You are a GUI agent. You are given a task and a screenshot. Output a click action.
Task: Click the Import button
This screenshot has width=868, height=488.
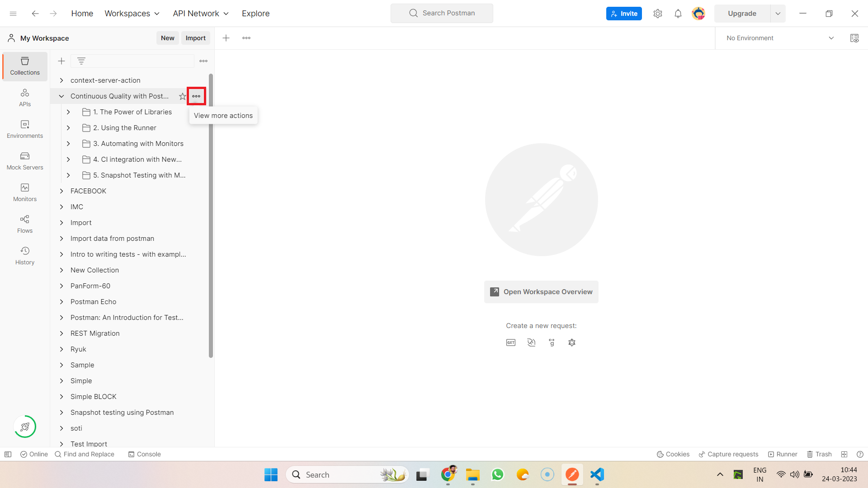tap(196, 38)
